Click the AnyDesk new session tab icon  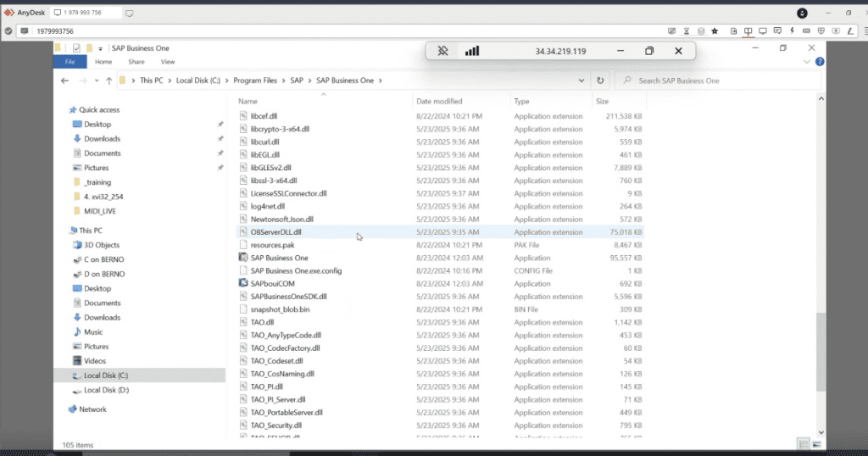pos(129,13)
